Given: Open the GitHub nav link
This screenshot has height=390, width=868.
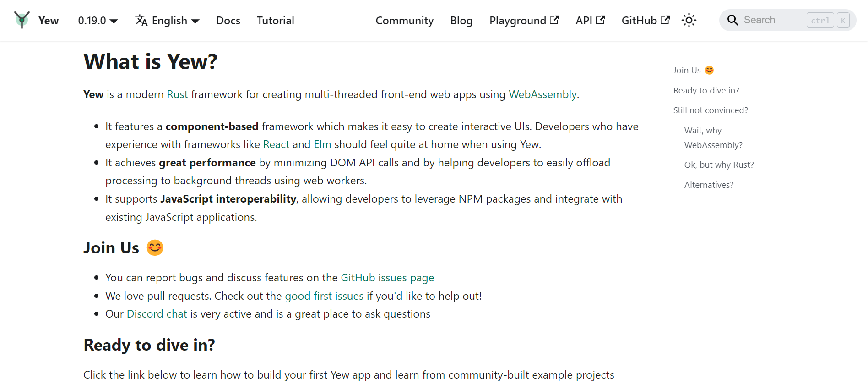Looking at the screenshot, I should (646, 21).
